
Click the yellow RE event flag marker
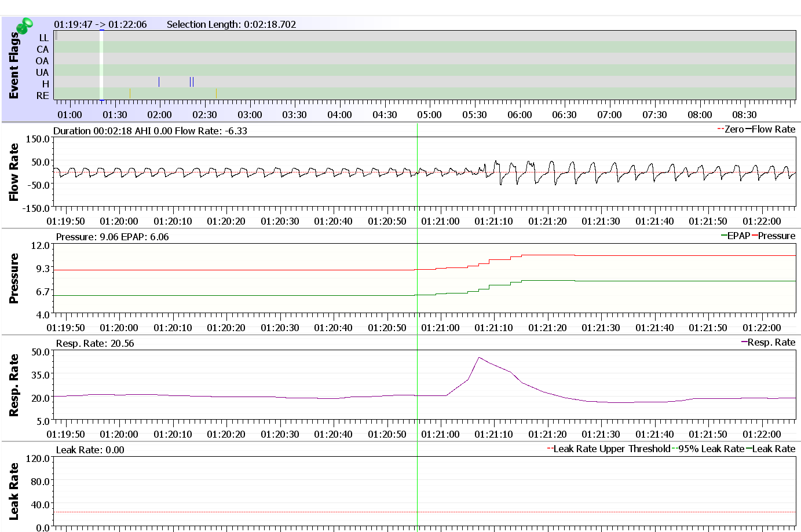click(130, 93)
